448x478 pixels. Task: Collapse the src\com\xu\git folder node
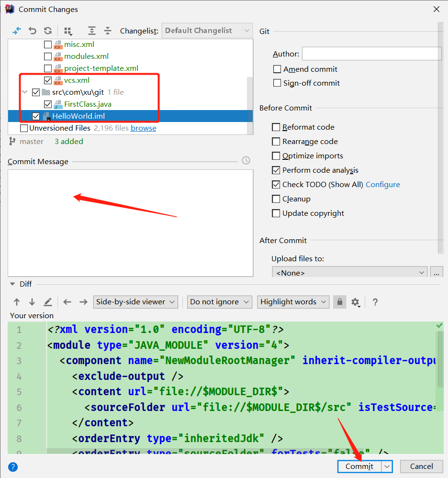coord(25,92)
